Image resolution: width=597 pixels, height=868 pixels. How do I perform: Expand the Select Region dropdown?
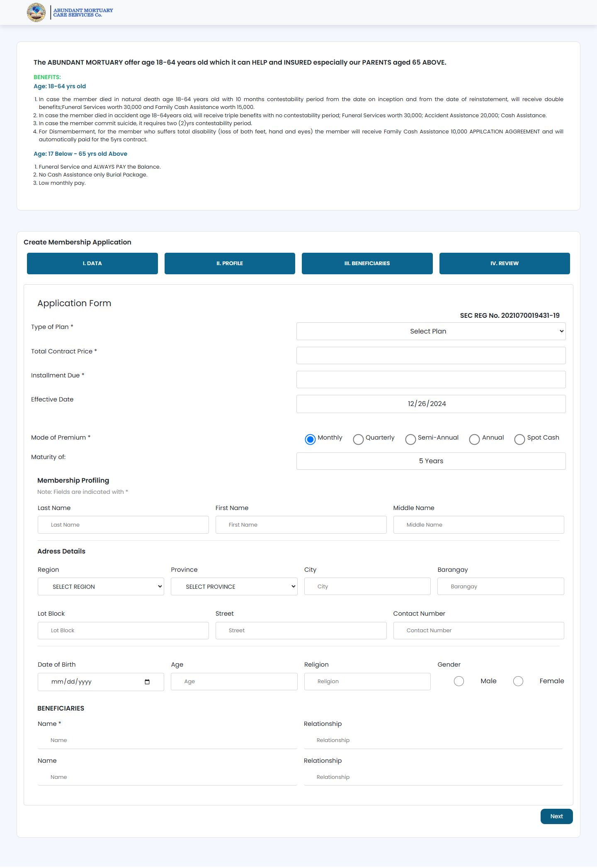click(101, 587)
